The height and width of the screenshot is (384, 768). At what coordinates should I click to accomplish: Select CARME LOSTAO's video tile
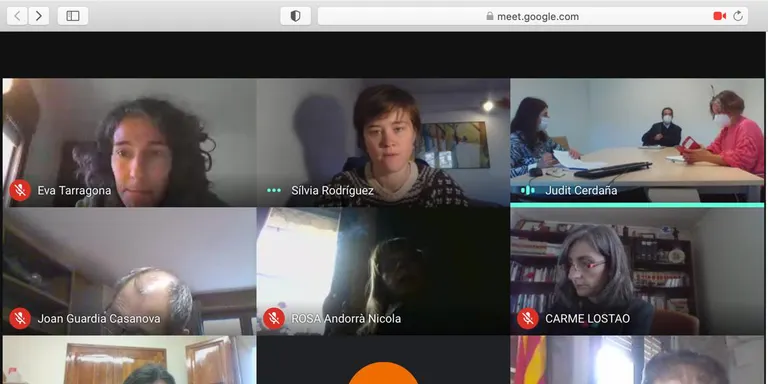pos(637,271)
